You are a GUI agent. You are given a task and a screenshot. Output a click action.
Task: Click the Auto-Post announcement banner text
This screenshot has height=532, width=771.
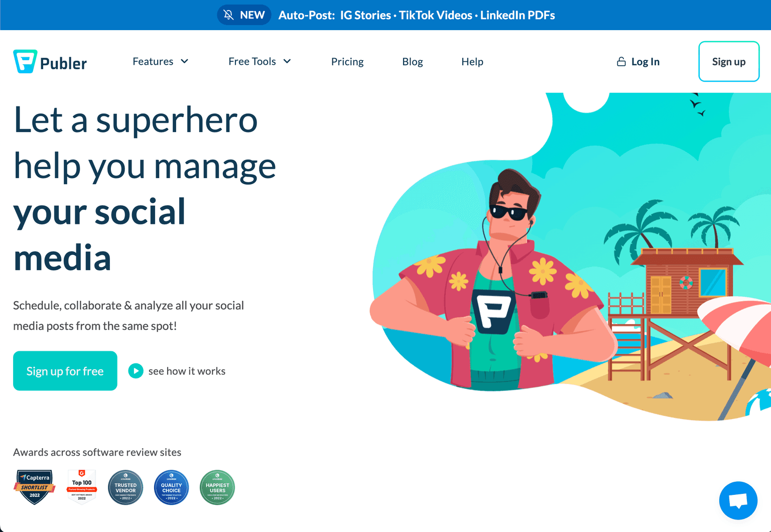tap(417, 15)
